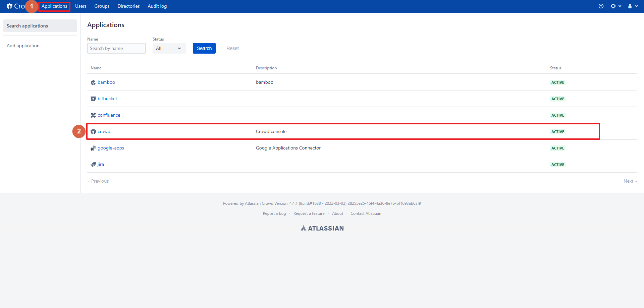Click the Name column header

[96, 68]
